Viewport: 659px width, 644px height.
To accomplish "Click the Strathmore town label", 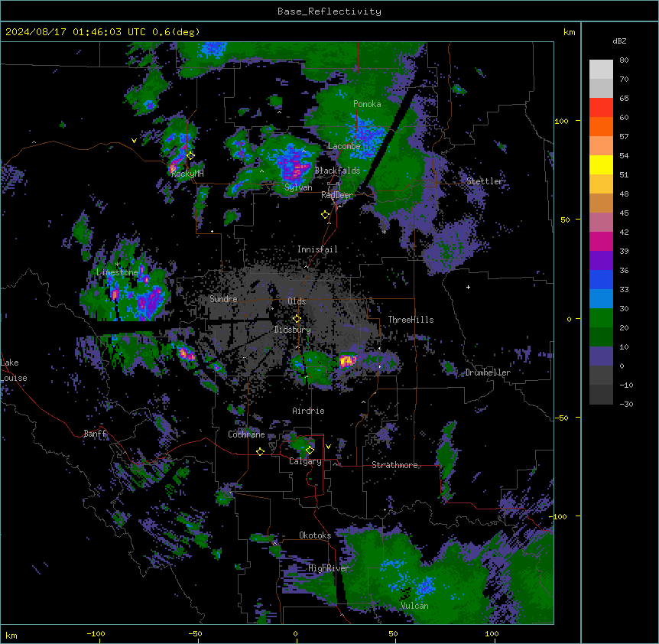I will pyautogui.click(x=394, y=465).
